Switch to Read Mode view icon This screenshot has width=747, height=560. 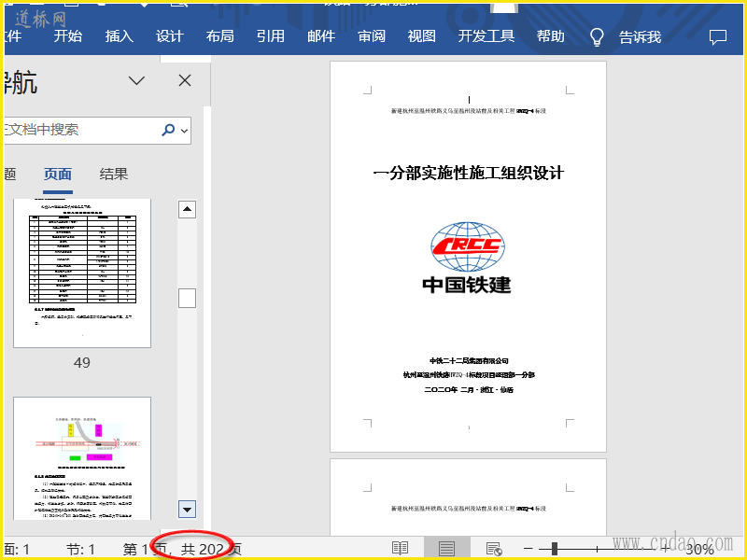(x=400, y=549)
